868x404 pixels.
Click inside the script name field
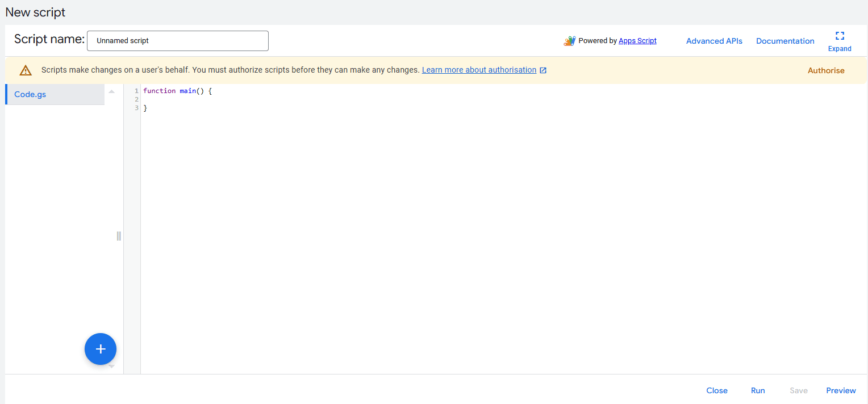pos(177,40)
